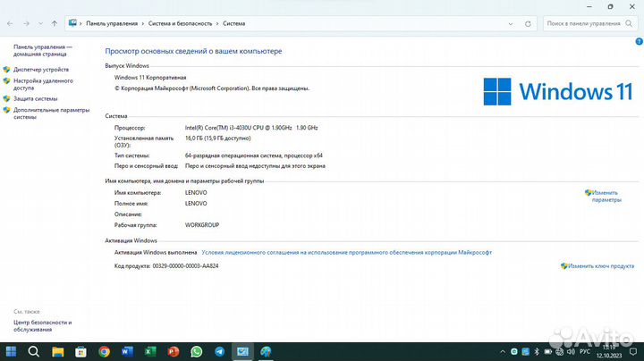The height and width of the screenshot is (361, 644).
Task: Go up one level with the Up arrow
Action: pos(55,24)
